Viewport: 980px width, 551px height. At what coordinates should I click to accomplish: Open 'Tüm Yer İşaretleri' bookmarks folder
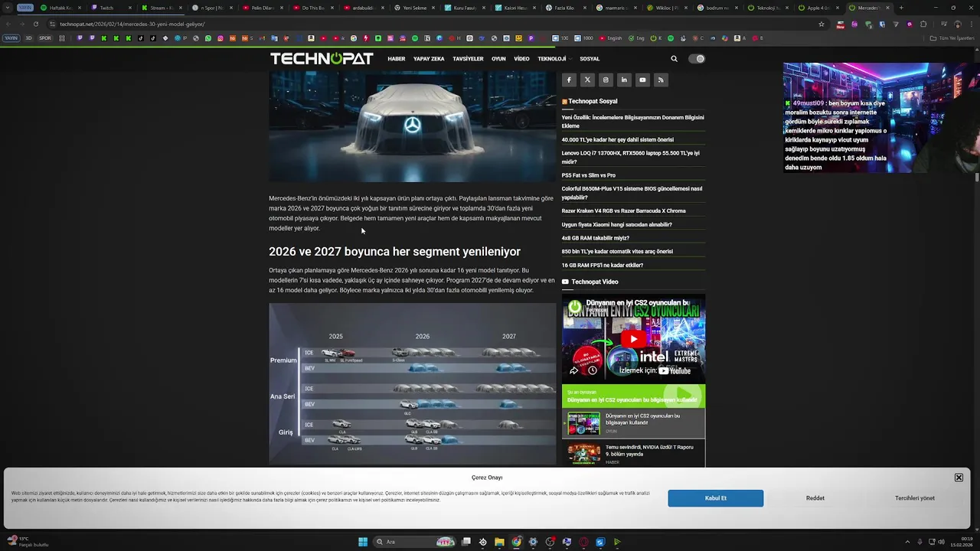click(x=953, y=37)
